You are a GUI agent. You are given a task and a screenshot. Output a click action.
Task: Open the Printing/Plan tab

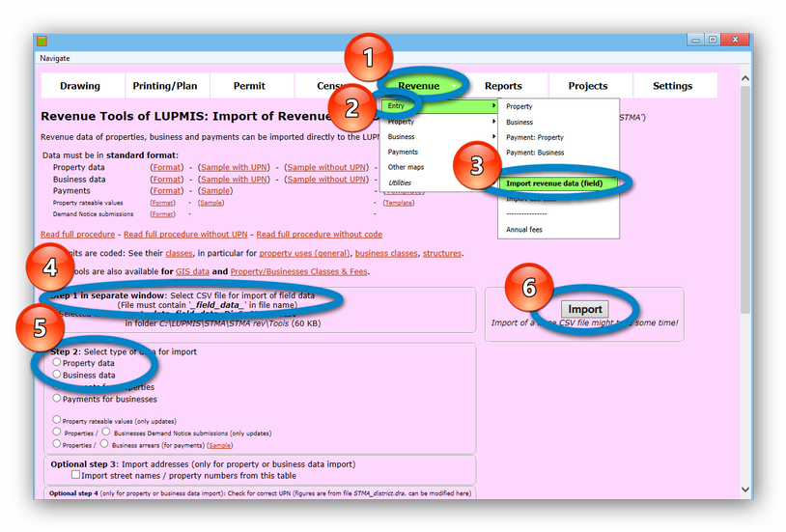[x=165, y=86]
